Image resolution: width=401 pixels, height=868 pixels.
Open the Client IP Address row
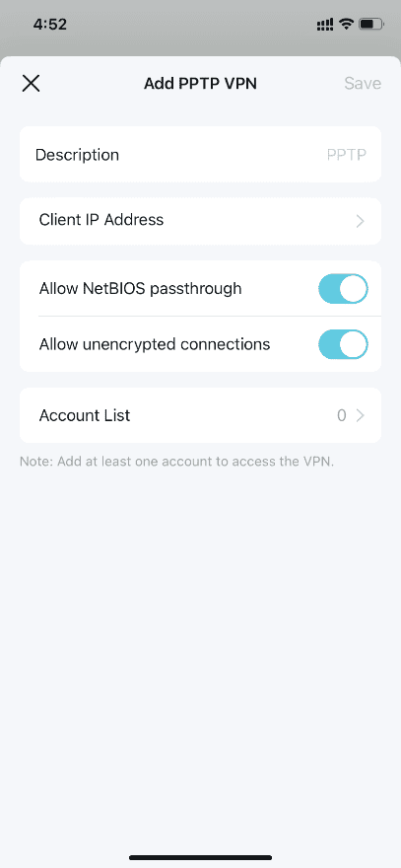tap(200, 221)
